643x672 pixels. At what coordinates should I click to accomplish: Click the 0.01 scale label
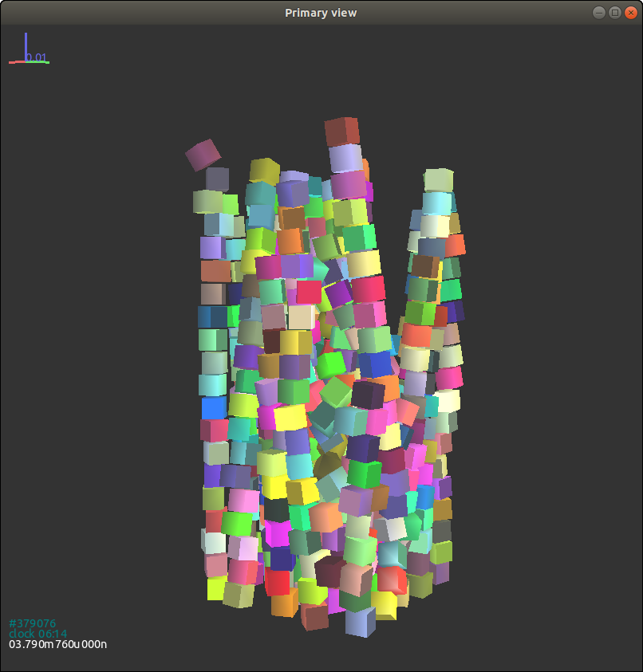[37, 57]
